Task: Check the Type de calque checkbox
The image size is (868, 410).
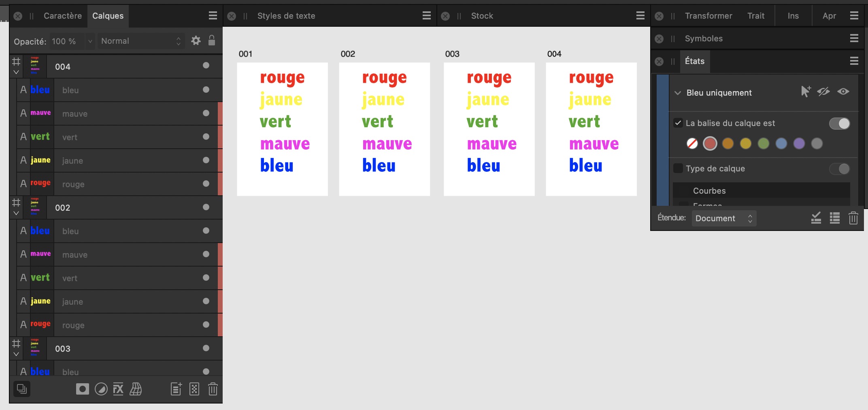Action: coord(678,168)
